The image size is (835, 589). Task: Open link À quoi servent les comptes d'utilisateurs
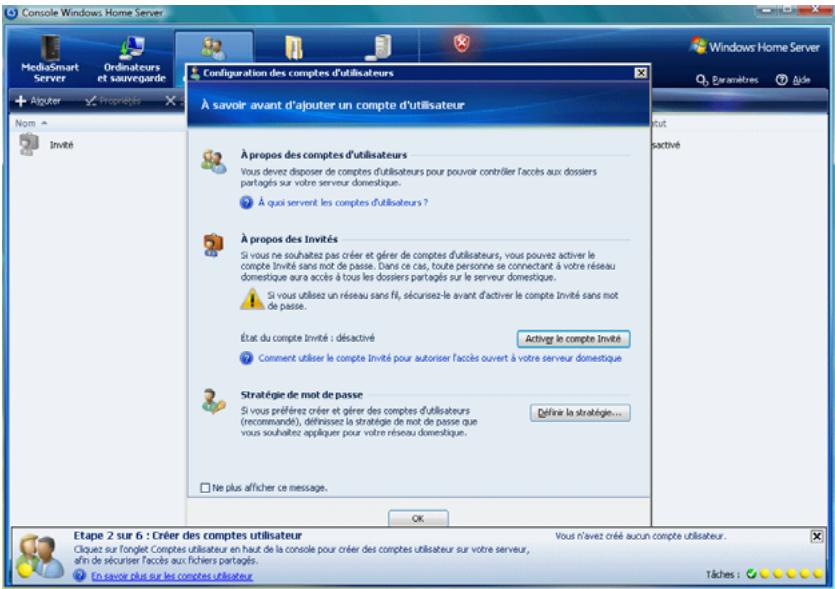tap(342, 203)
